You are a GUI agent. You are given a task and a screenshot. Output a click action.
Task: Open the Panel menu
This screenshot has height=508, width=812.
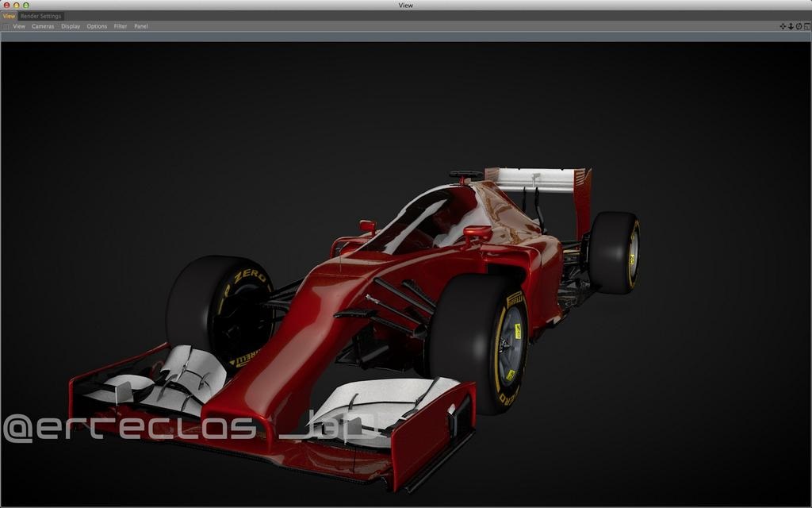coord(141,26)
